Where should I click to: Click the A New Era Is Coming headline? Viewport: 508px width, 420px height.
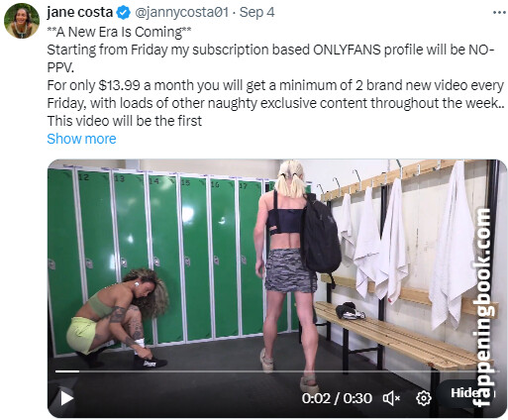(x=119, y=32)
